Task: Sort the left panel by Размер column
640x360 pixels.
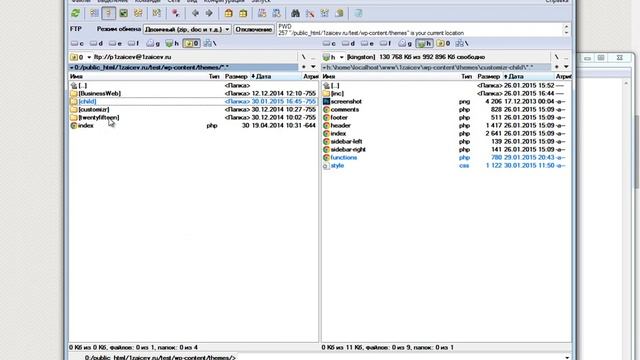Action: (x=236, y=76)
